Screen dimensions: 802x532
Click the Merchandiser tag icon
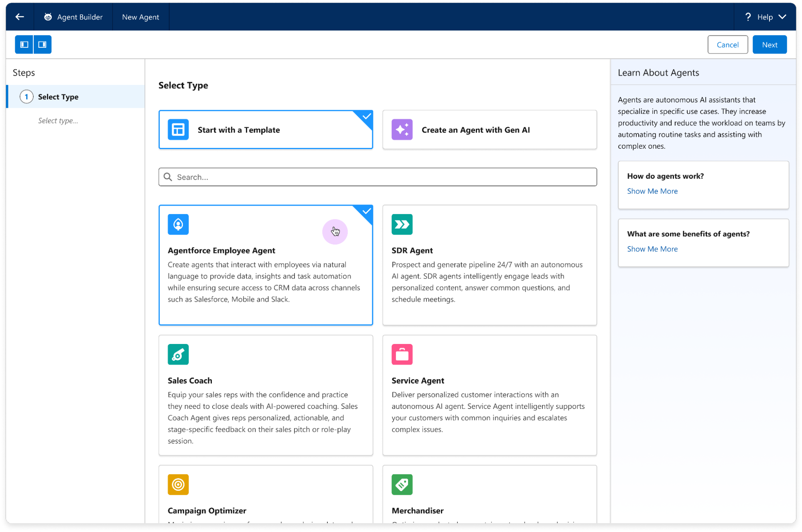pyautogui.click(x=402, y=484)
